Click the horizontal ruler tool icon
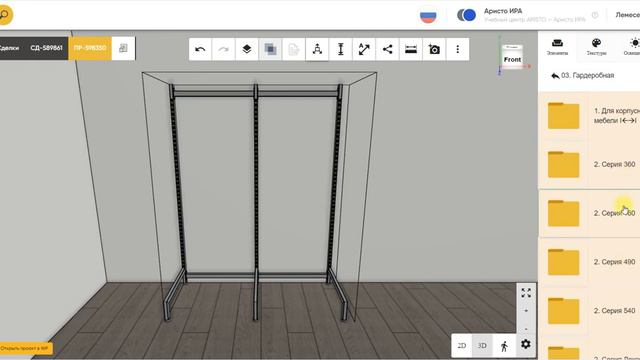Screen dimensions: 640x360 coord(411,49)
